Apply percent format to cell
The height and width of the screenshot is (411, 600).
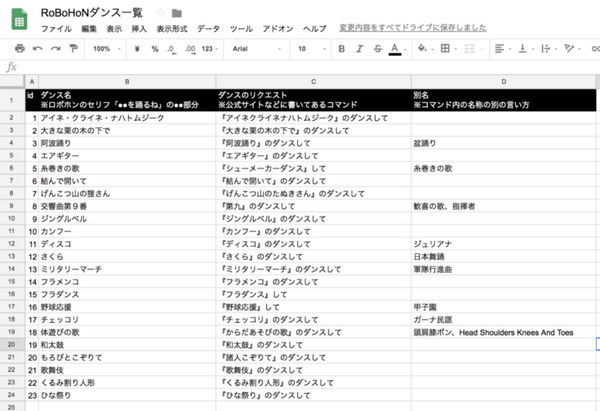(153, 47)
